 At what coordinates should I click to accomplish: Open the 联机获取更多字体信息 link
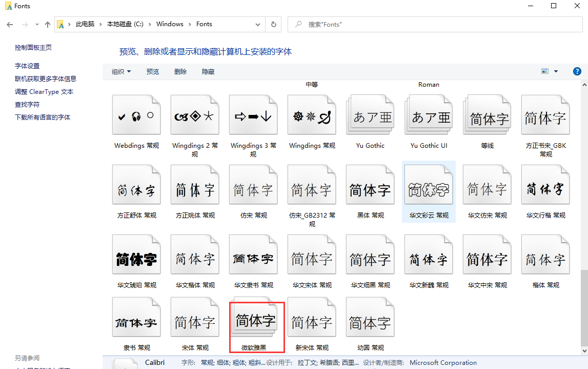(46, 79)
